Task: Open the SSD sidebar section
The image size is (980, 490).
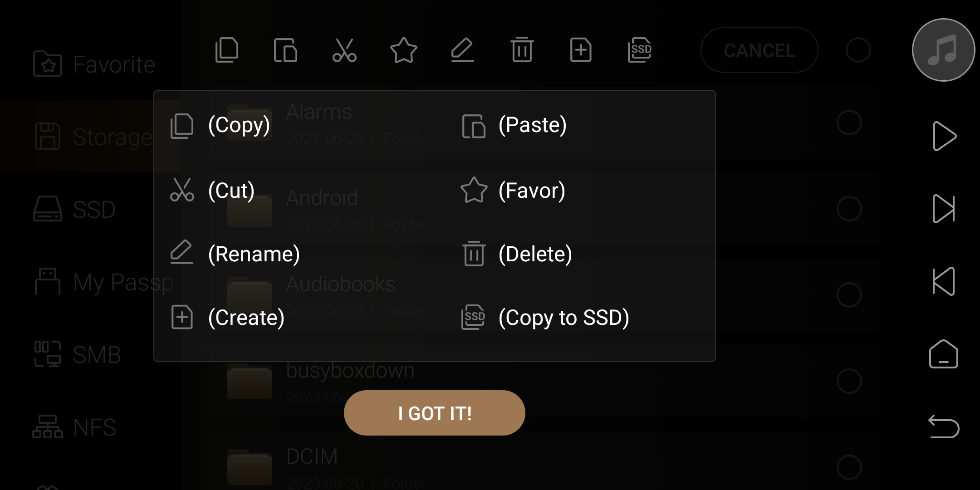Action: tap(75, 209)
